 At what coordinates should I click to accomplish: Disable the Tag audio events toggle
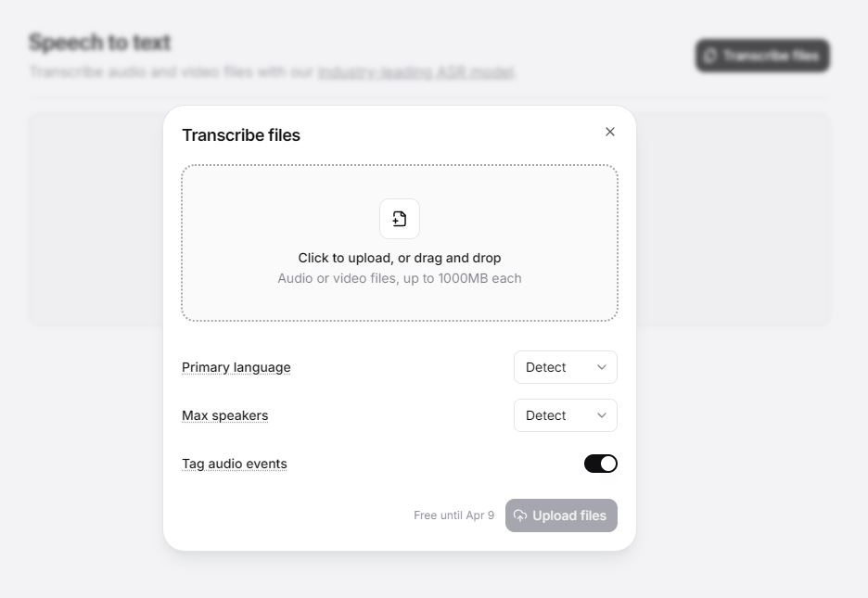[600, 464]
